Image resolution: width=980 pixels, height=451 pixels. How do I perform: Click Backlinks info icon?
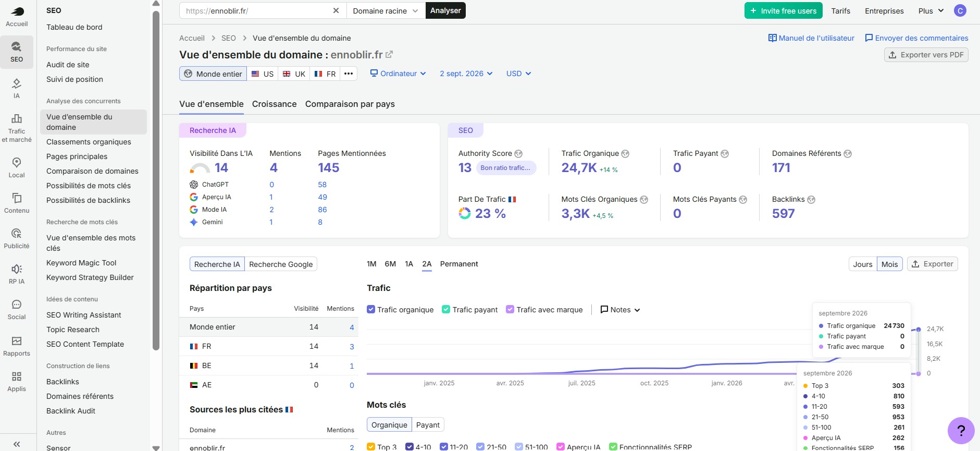811,200
